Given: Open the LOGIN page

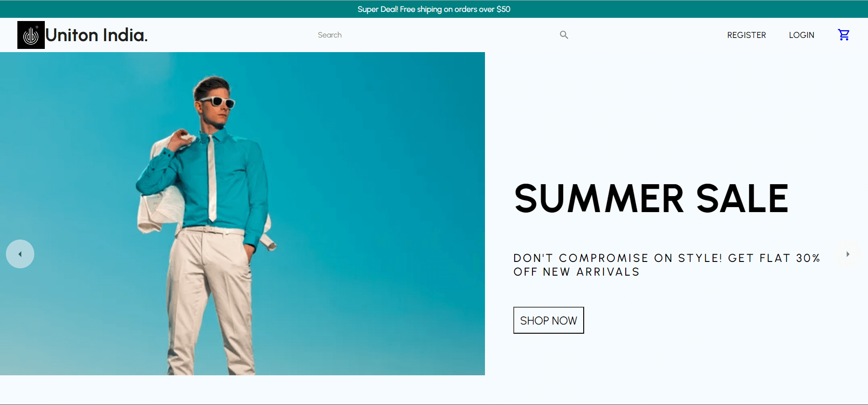Looking at the screenshot, I should click(801, 35).
